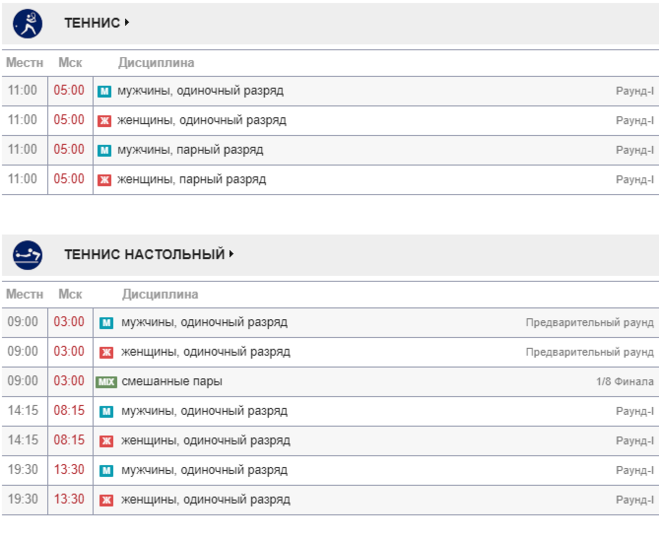Click Дисциплина header in table tennis table

click(x=160, y=294)
